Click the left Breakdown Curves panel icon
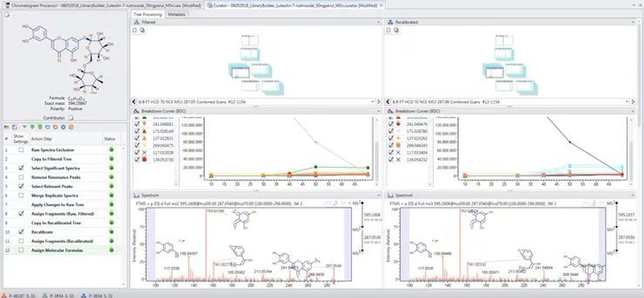644x298 pixels. (136, 112)
